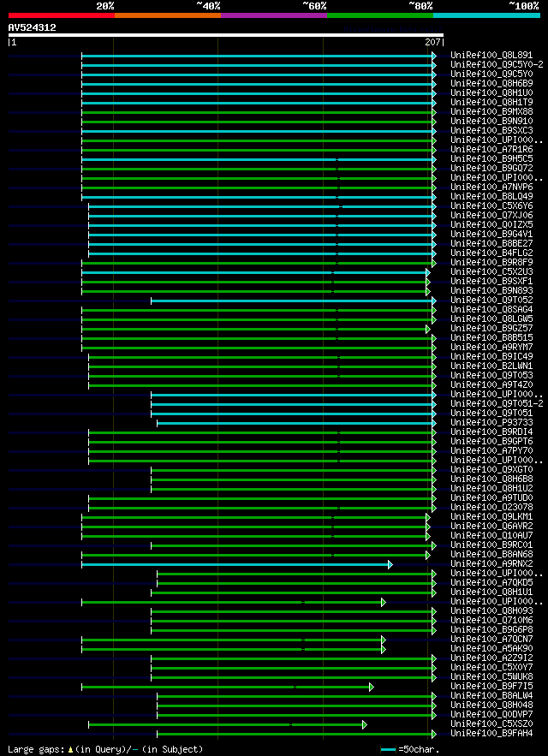
Task: Select the UniRef100_B9N910 label
Action: click(491, 122)
